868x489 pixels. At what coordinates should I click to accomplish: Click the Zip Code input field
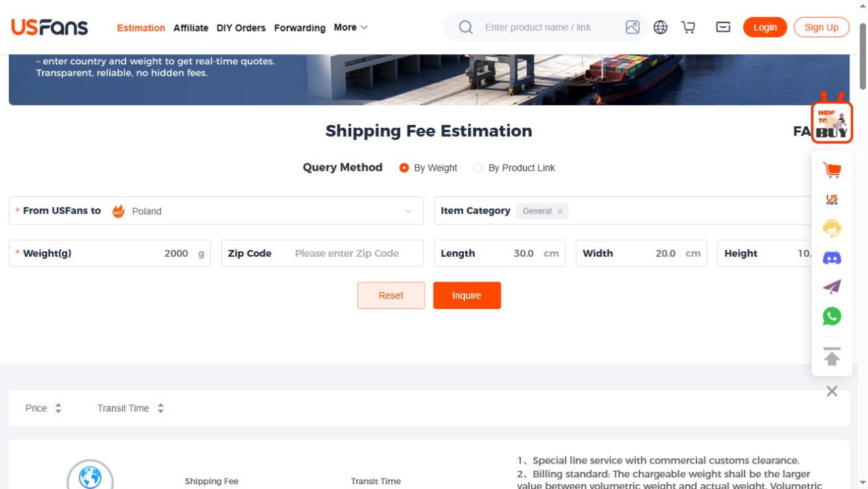pos(322,253)
